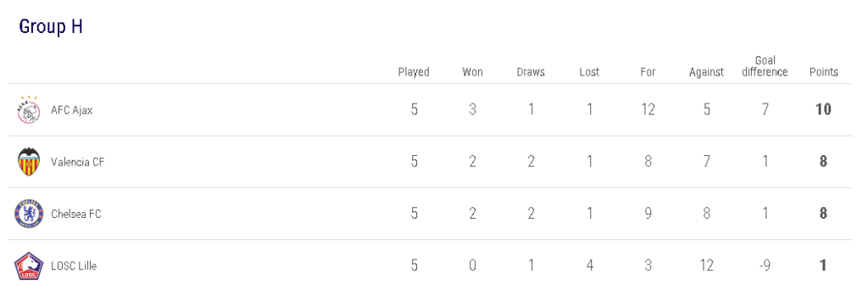Select the Won column header
The image size is (868, 307).
(472, 72)
